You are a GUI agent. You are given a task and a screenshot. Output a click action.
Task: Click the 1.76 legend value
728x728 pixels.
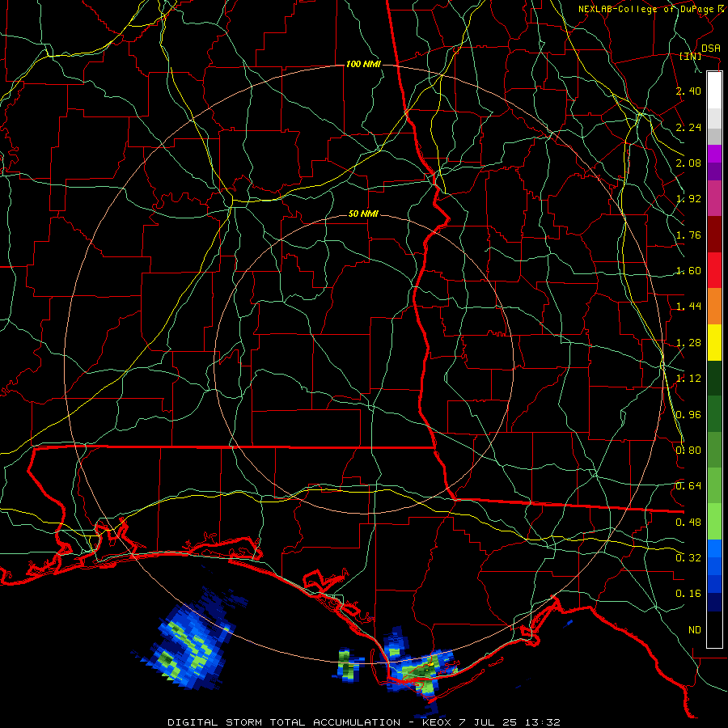pyautogui.click(x=688, y=235)
